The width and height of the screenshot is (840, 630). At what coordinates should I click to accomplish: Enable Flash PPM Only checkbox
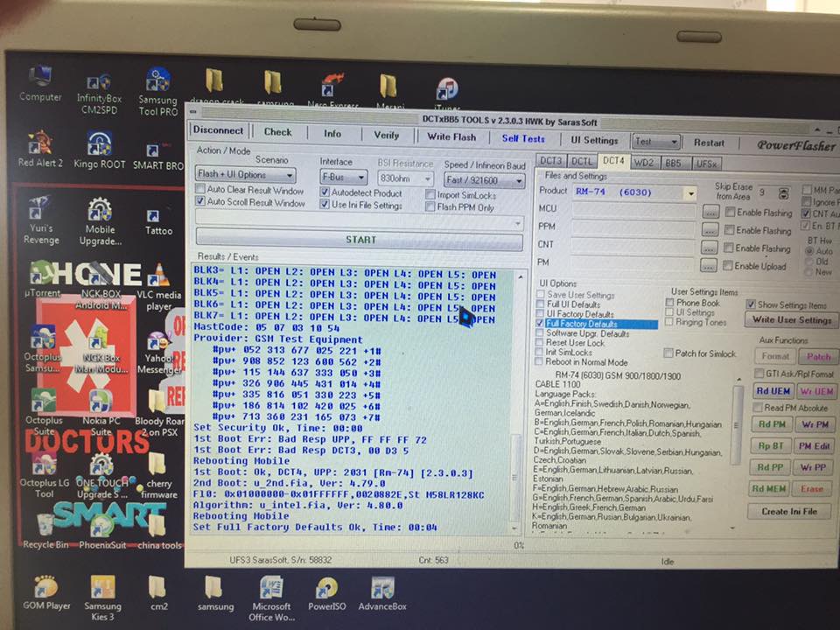(430, 206)
